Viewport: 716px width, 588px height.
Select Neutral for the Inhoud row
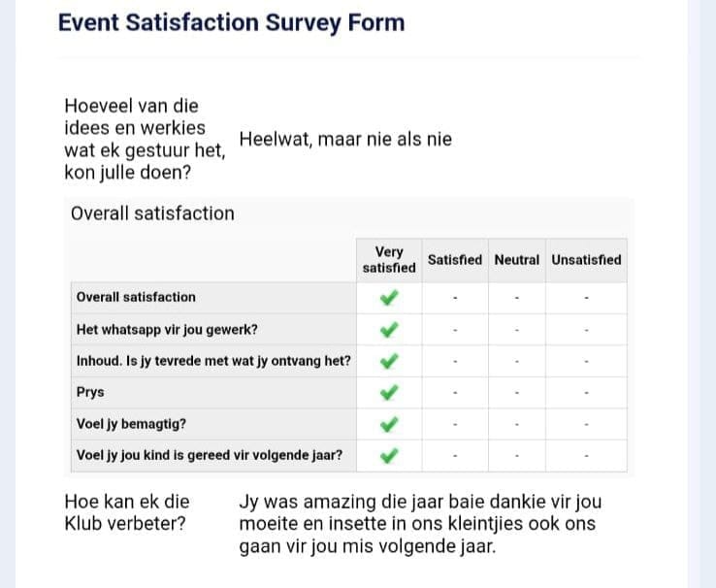[517, 362]
